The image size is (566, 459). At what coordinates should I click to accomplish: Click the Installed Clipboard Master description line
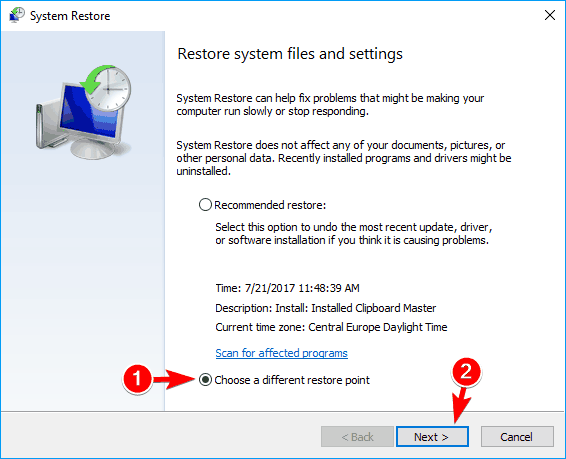326,308
